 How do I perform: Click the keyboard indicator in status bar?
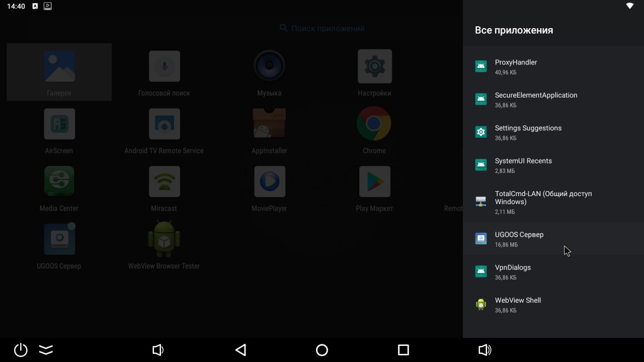coord(35,6)
